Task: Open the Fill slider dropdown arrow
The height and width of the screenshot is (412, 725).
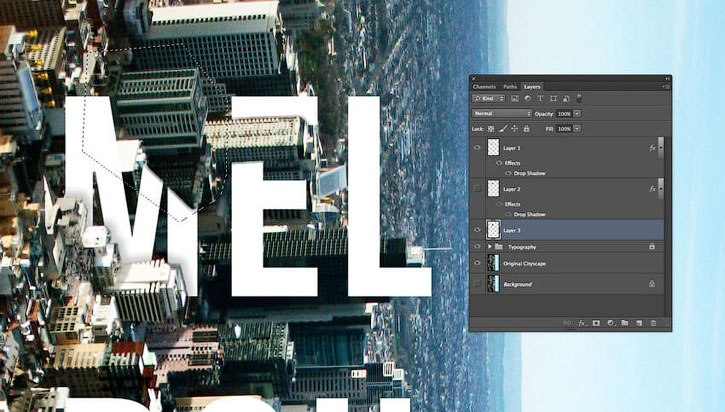Action: point(577,129)
